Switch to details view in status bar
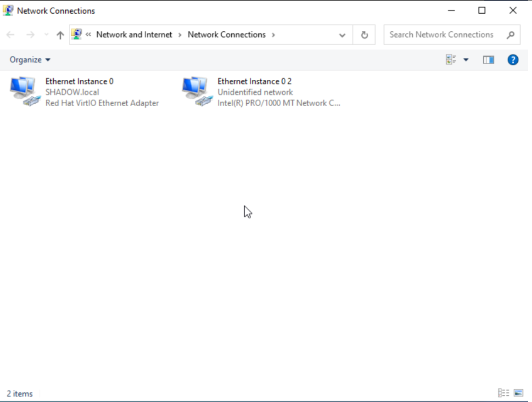 504,393
